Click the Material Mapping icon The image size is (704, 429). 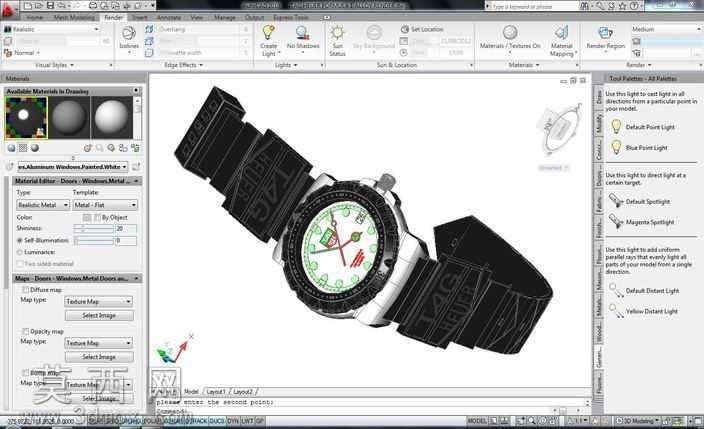[561, 32]
